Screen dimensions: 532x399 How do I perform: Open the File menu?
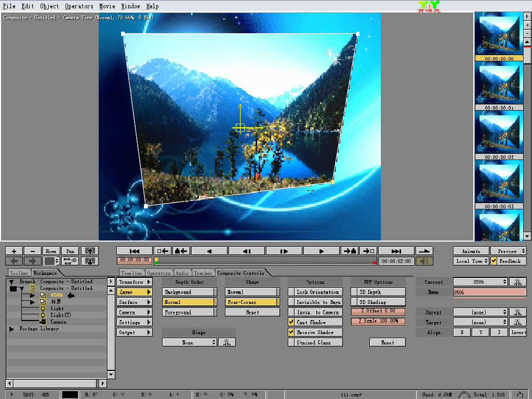pyautogui.click(x=9, y=6)
